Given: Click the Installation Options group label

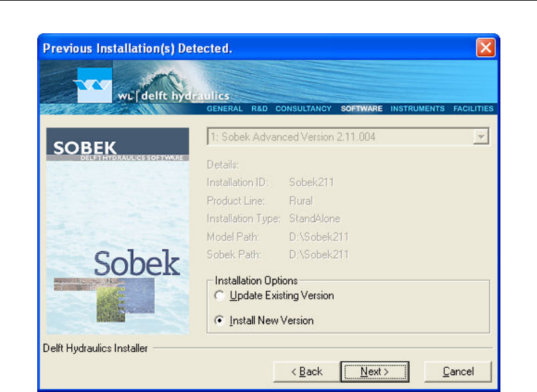Looking at the screenshot, I should pos(256,280).
